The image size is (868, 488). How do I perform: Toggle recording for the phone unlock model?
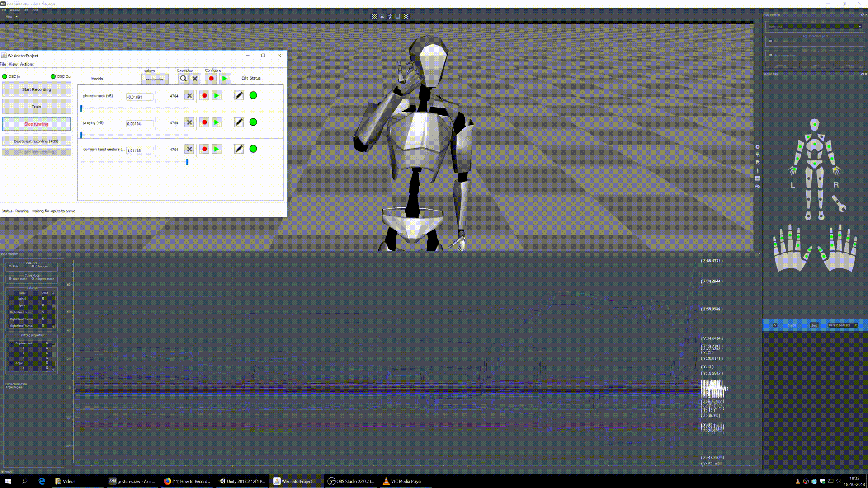(204, 96)
